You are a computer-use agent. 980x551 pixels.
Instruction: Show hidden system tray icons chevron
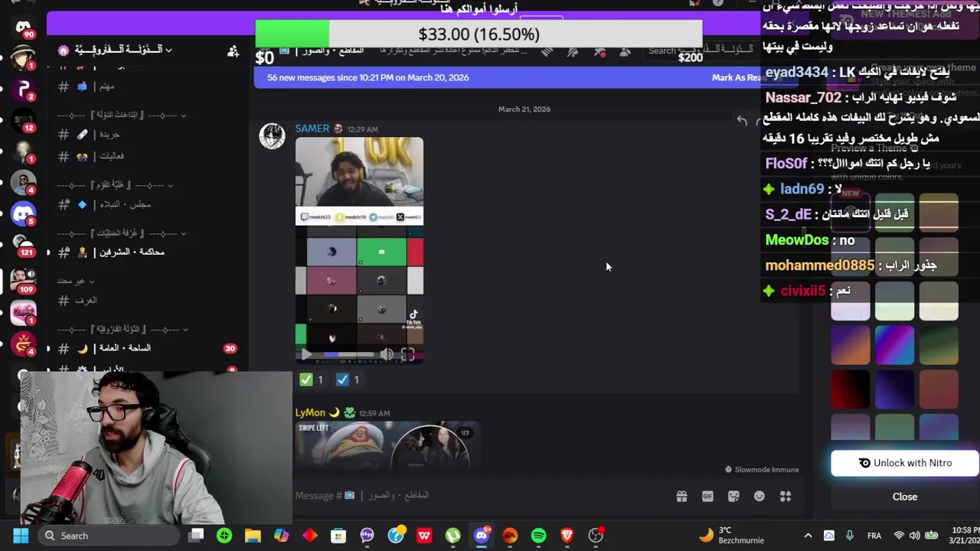click(808, 536)
